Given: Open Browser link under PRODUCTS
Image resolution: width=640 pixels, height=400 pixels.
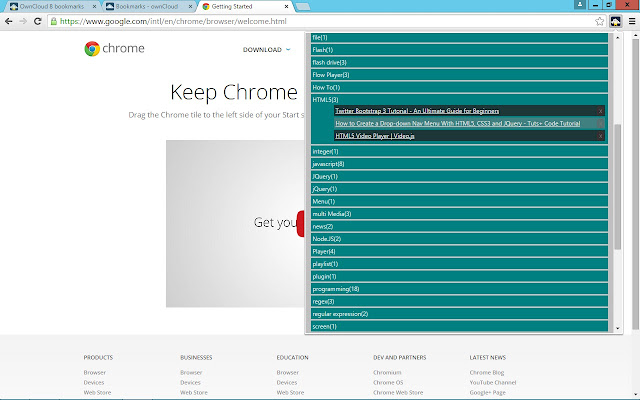Looking at the screenshot, I should click(x=95, y=372).
